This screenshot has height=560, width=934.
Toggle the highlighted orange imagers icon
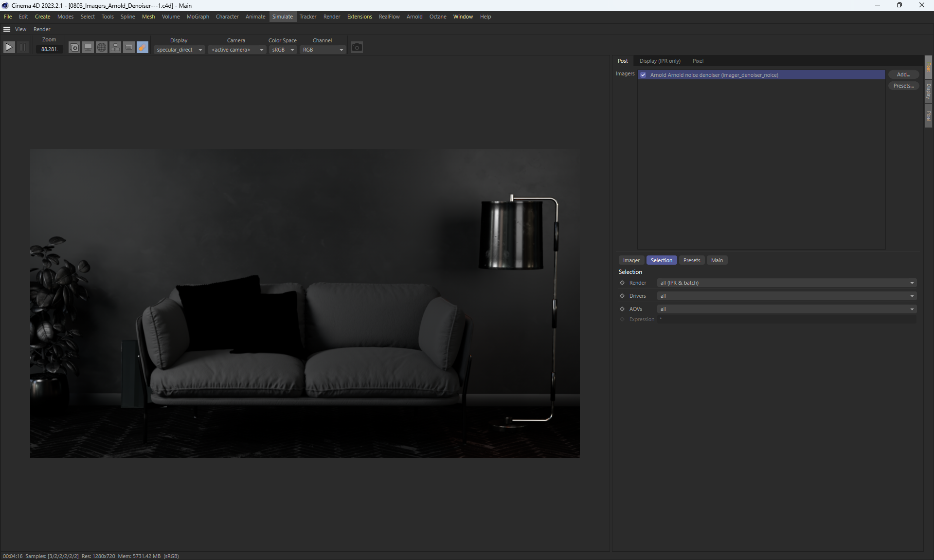[x=143, y=48]
